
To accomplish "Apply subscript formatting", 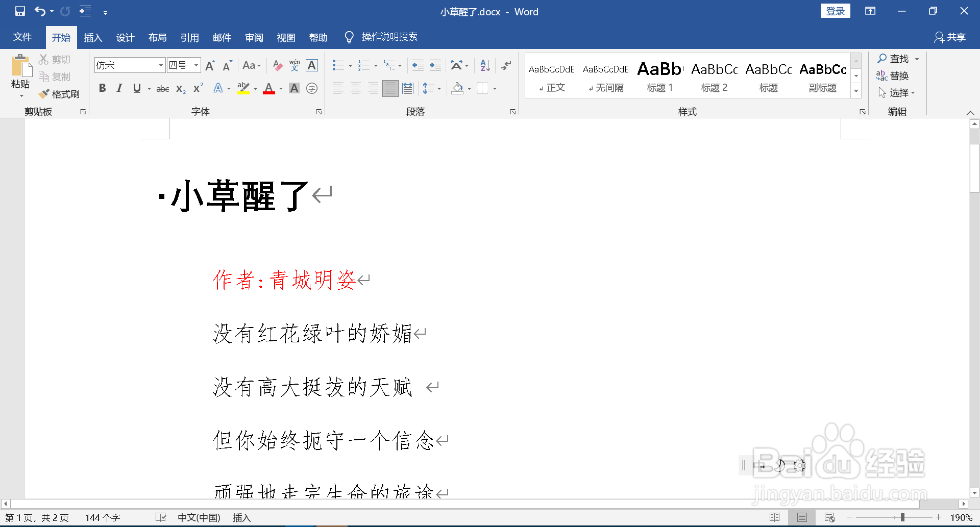I will (180, 88).
